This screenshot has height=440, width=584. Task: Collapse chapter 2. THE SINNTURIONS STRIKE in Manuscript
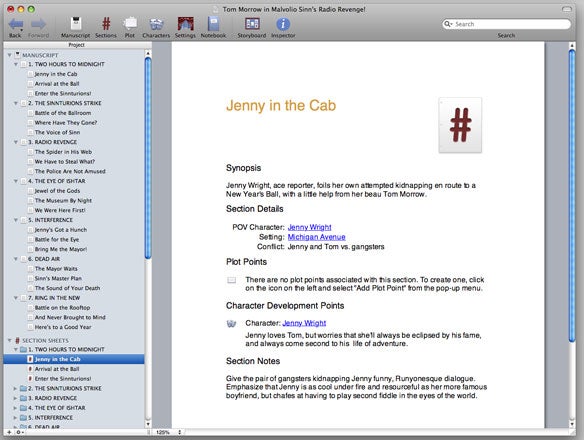point(16,103)
